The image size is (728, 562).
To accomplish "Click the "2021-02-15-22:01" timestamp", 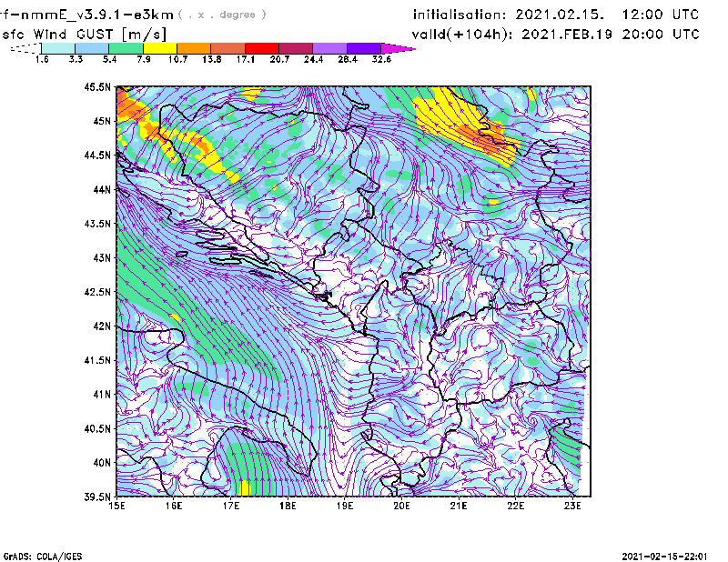I will pos(665,557).
